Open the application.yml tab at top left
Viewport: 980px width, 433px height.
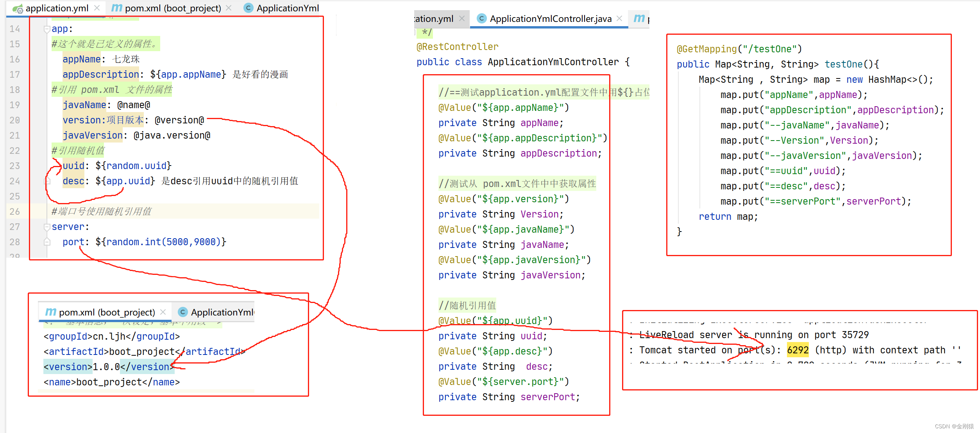pos(57,8)
